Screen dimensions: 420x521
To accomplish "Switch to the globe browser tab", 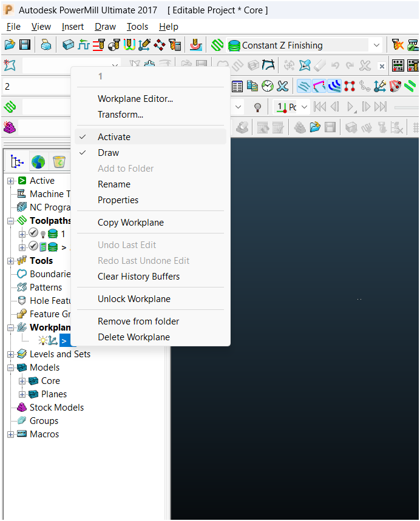I will point(38,162).
